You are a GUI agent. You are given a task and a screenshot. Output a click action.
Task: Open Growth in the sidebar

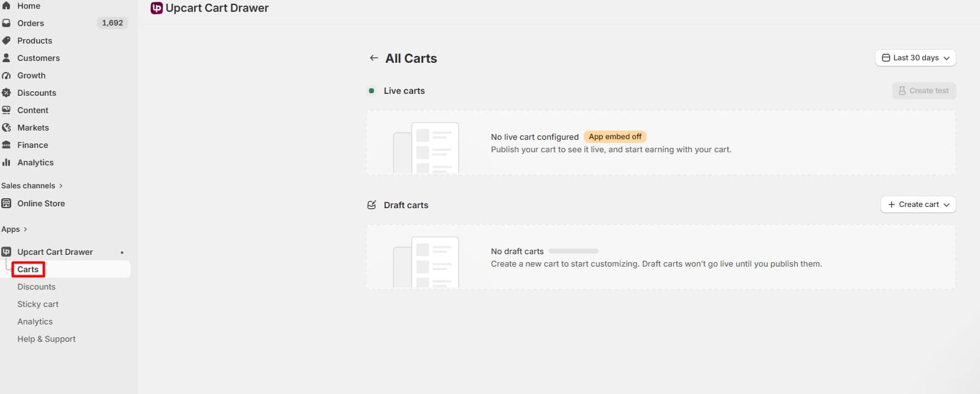(x=32, y=75)
